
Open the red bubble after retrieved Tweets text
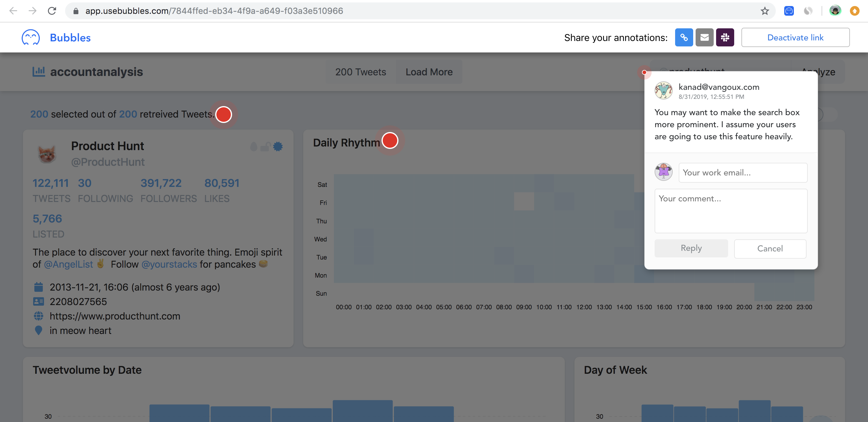coord(223,115)
